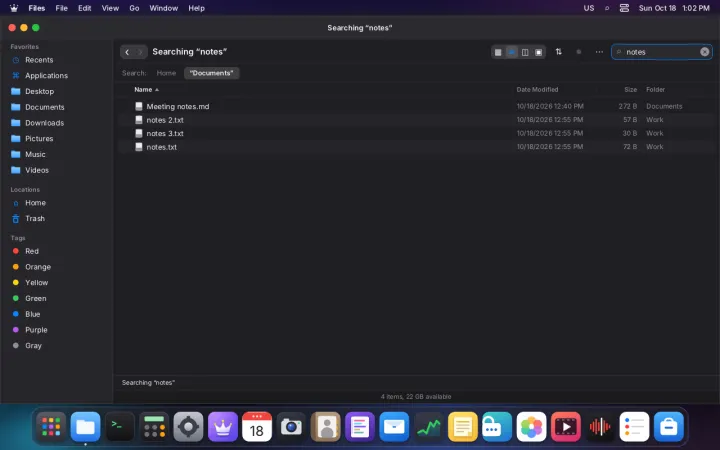Open Recents in the sidebar
Screen dimensions: 720x450
(56, 60)
